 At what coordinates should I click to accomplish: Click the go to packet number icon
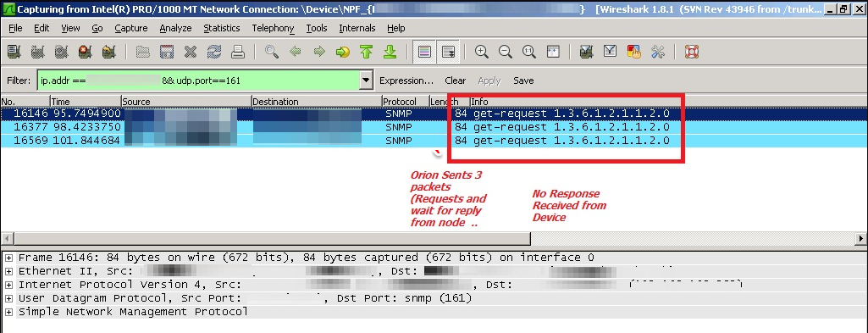click(x=343, y=52)
